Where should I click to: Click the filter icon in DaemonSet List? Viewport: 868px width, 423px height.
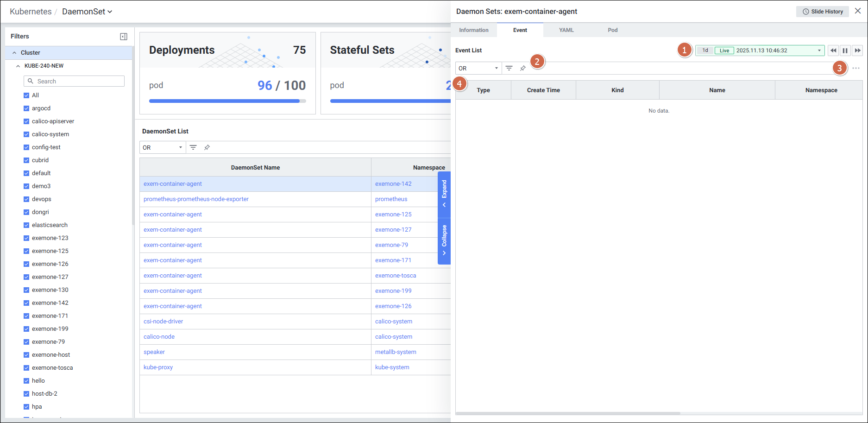coord(193,147)
